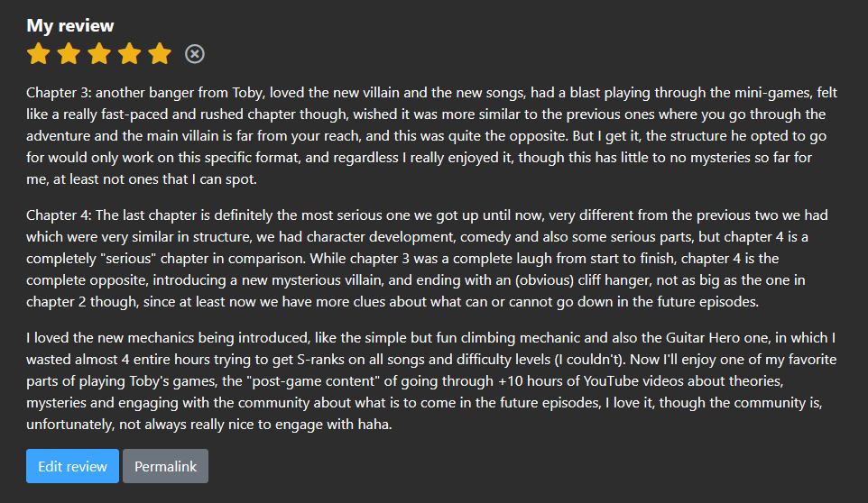Set rating to one star
This screenshot has height=503, width=868.
coord(39,53)
